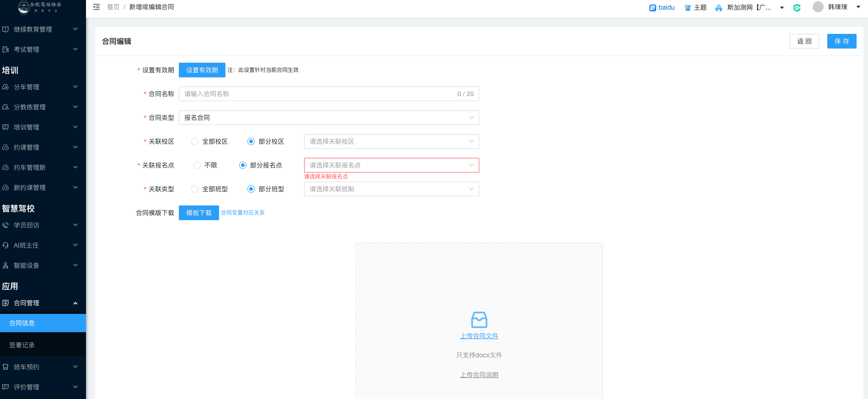Click the 模板下载 button
Viewport: 868px width, 399px height.
click(x=199, y=213)
